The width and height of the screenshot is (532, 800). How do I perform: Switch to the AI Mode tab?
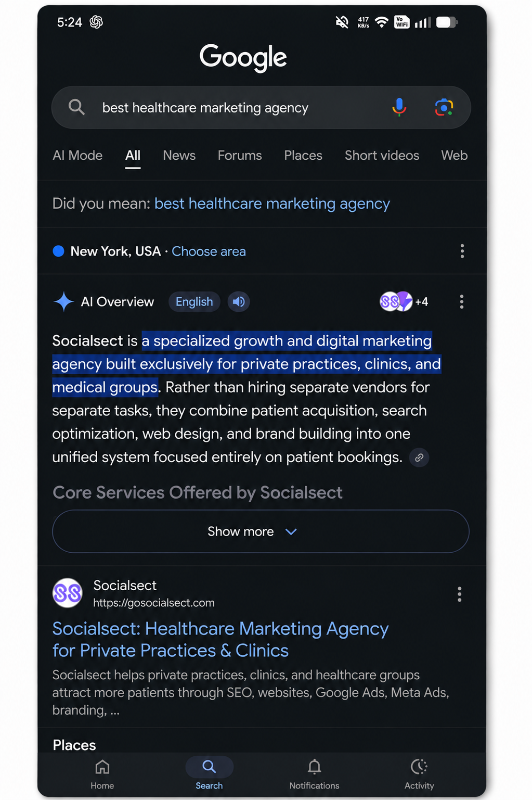77,156
